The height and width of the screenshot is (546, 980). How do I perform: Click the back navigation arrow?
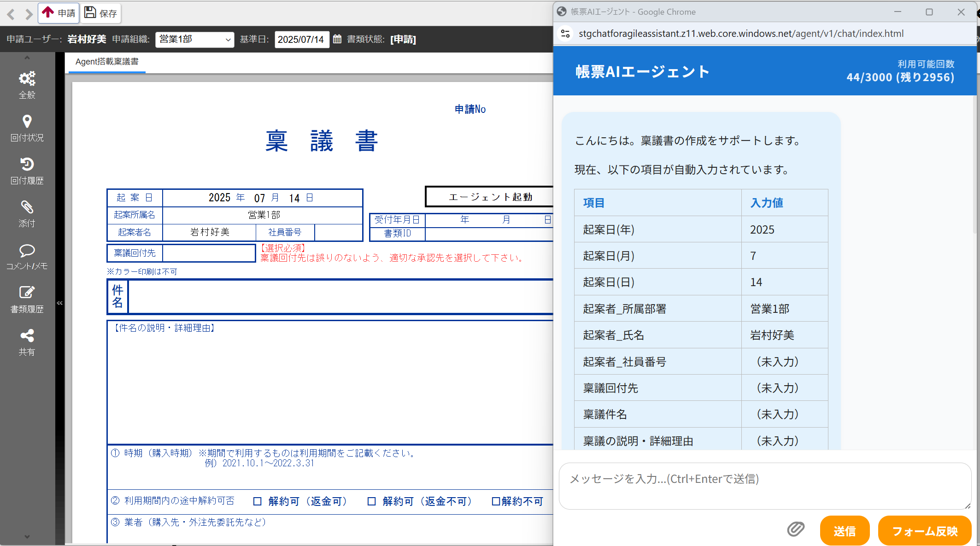point(11,14)
